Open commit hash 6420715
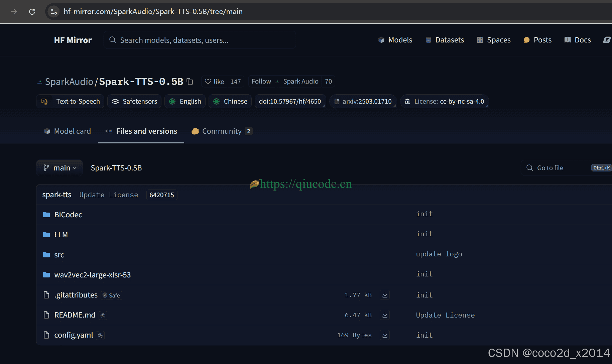 (162, 195)
